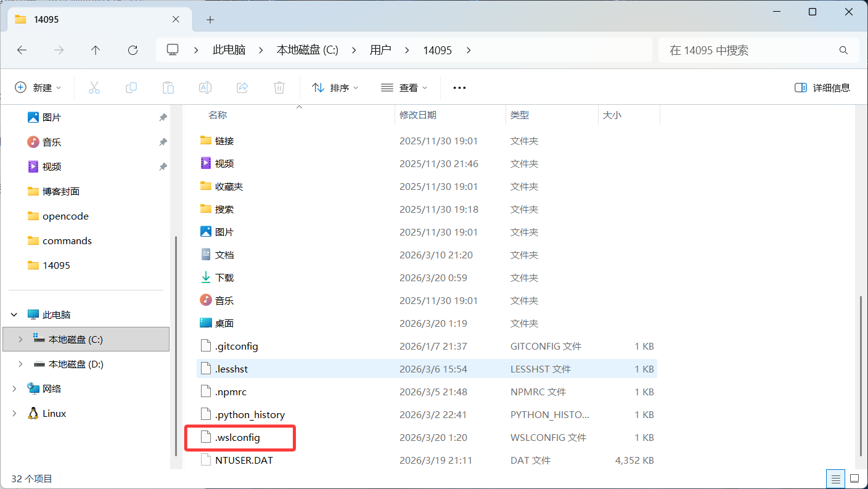The height and width of the screenshot is (489, 868).
Task: Expand the 网络 tree node
Action: click(x=15, y=389)
